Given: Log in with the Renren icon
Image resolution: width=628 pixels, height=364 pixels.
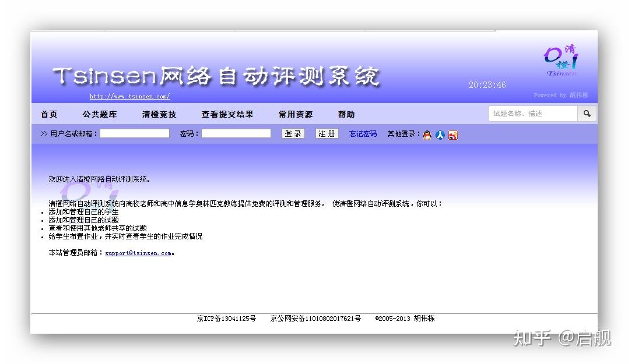Looking at the screenshot, I should [440, 135].
